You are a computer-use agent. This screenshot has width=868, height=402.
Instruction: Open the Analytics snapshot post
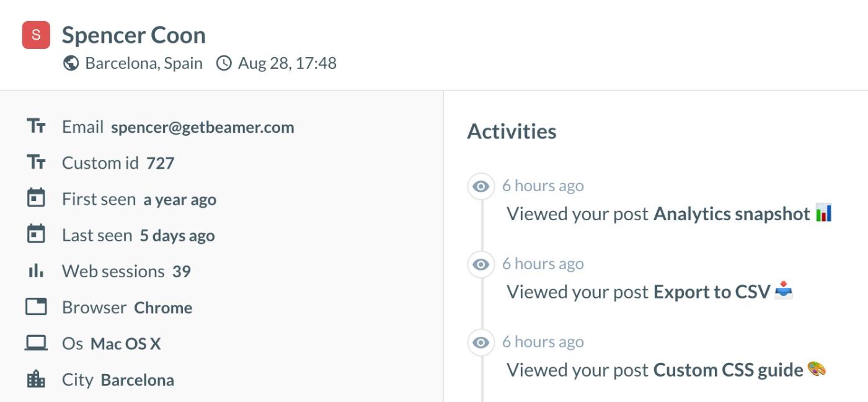tap(732, 214)
